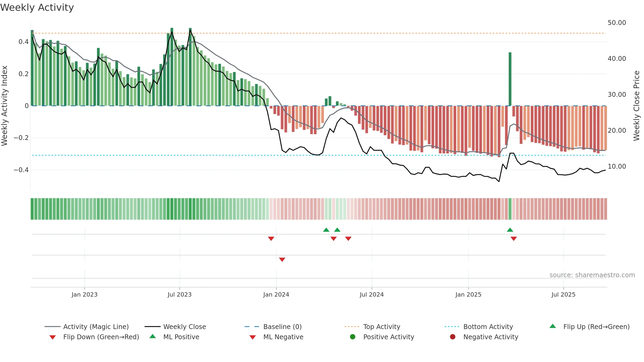Click the Weekly Activity Index axis title
The height and width of the screenshot is (362, 644).
[x=5, y=106]
